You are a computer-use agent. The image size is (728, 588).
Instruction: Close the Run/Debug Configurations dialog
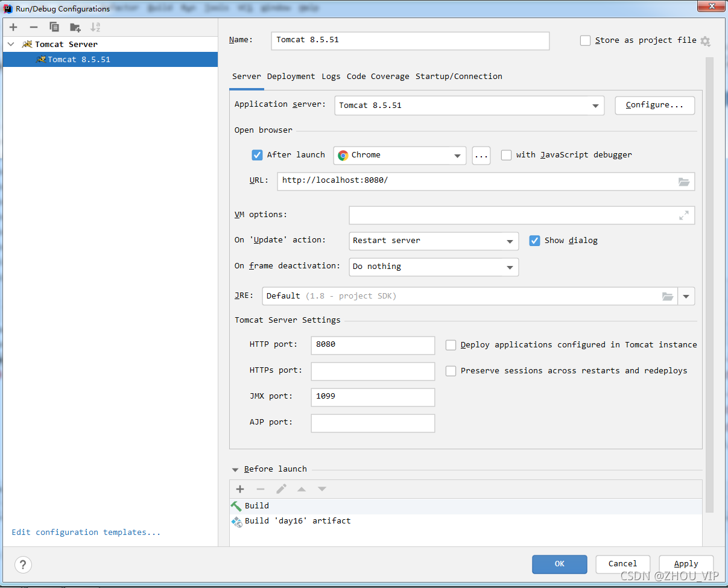coord(712,5)
